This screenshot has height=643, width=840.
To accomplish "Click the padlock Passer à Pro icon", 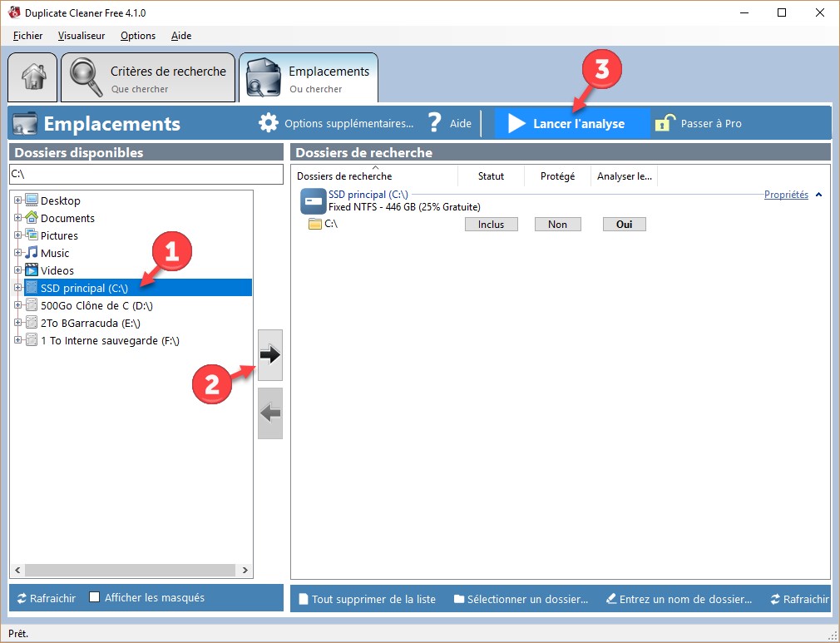I will [x=664, y=123].
